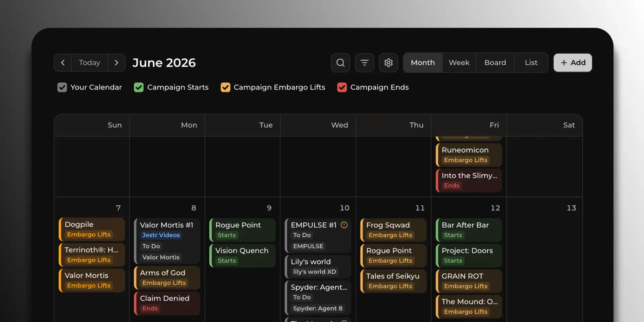Screen dimensions: 644x322
Task: Open Valor Mortis #1 task card
Action: 167,241
